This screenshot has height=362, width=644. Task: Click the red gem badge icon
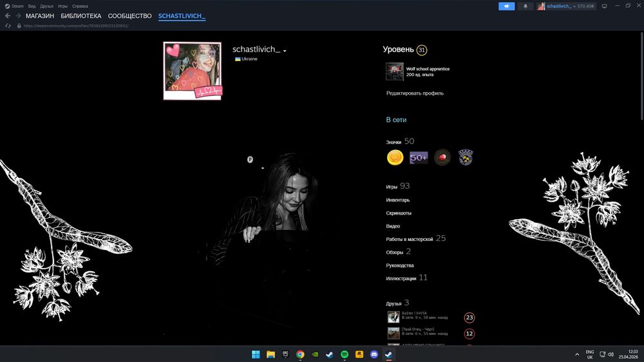coord(442,158)
